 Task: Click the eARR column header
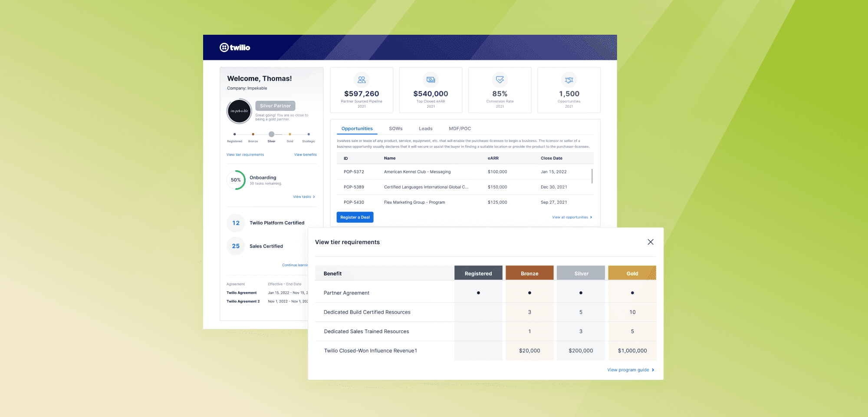click(x=493, y=158)
